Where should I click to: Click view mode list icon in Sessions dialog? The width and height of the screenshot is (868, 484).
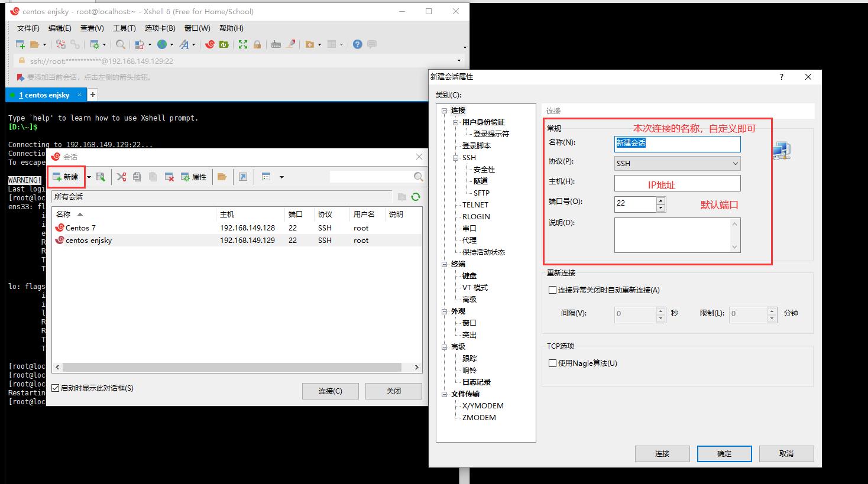[266, 177]
